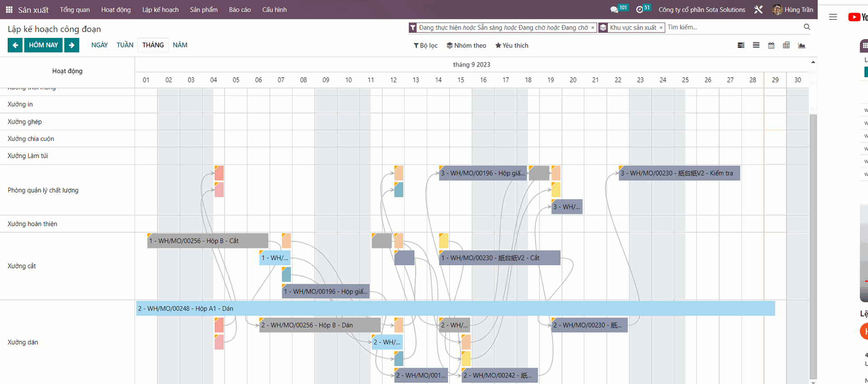This screenshot has height=384, width=868.
Task: Open the conversations icon with badge 101
Action: (614, 9)
